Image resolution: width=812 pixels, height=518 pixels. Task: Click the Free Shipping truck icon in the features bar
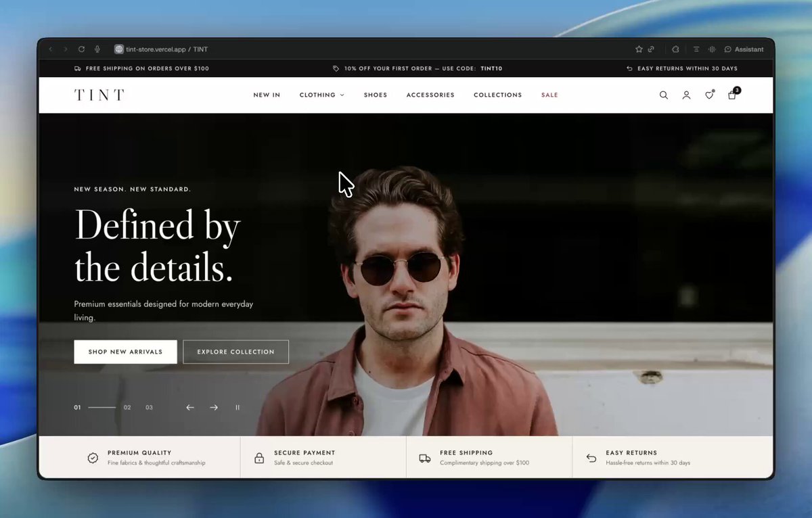pos(425,458)
